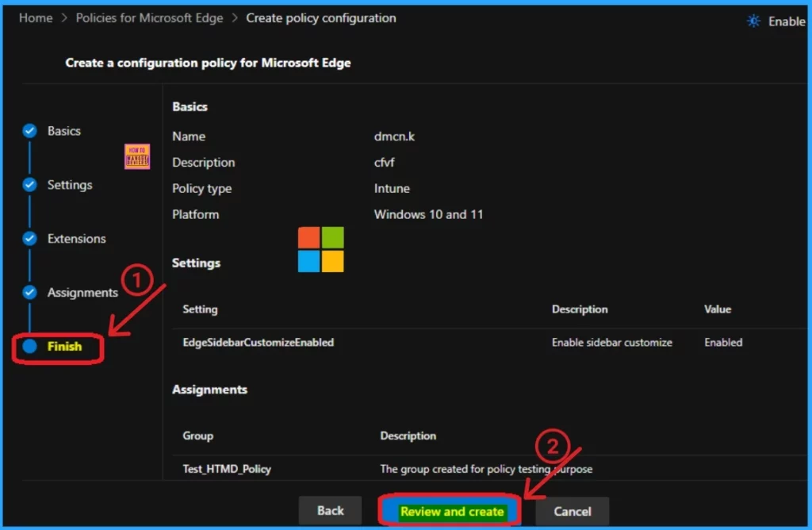This screenshot has height=530, width=812.
Task: Click the Basics step checkmark icon
Action: pyautogui.click(x=29, y=131)
